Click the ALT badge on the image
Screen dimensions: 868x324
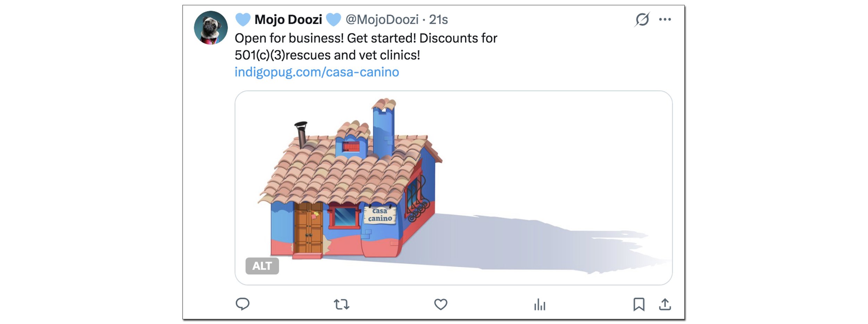(x=262, y=266)
